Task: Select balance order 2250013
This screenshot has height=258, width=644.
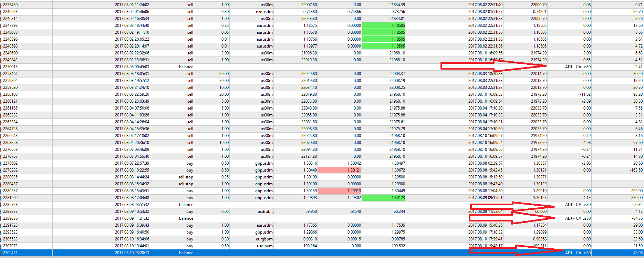Action: click(10, 67)
